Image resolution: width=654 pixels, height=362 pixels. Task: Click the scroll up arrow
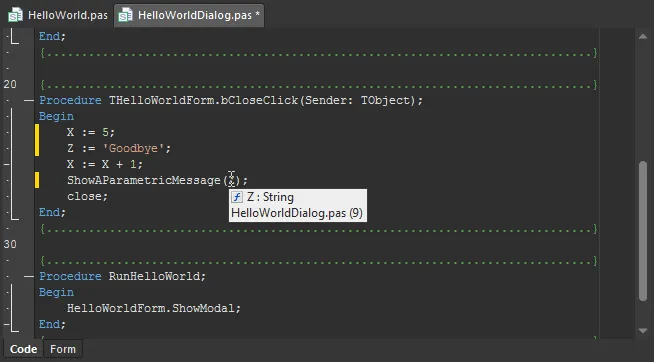[x=643, y=36]
